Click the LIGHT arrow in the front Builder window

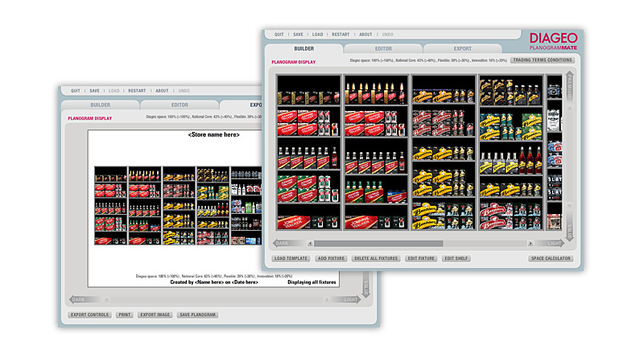tap(554, 243)
